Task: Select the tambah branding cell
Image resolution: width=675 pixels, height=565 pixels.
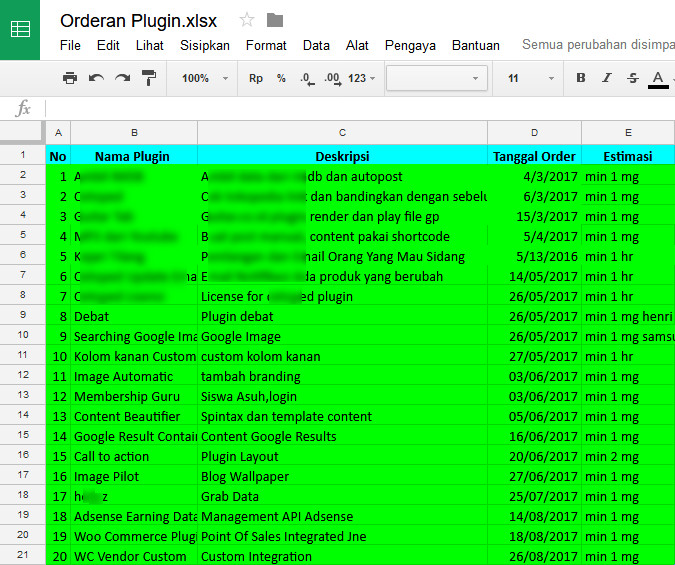Action: pos(342,376)
